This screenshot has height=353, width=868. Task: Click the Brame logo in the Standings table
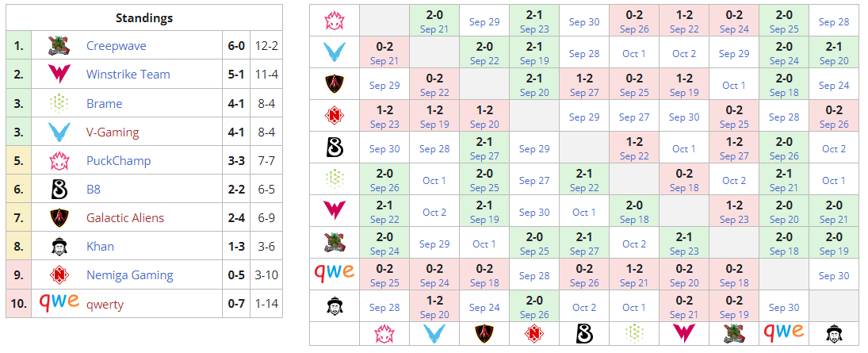pos(59,103)
